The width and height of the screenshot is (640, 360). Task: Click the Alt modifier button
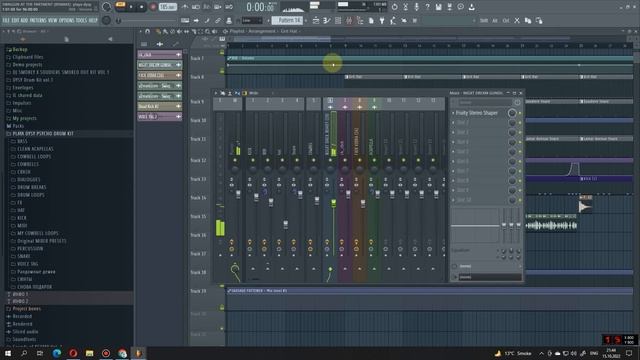[495, 20]
